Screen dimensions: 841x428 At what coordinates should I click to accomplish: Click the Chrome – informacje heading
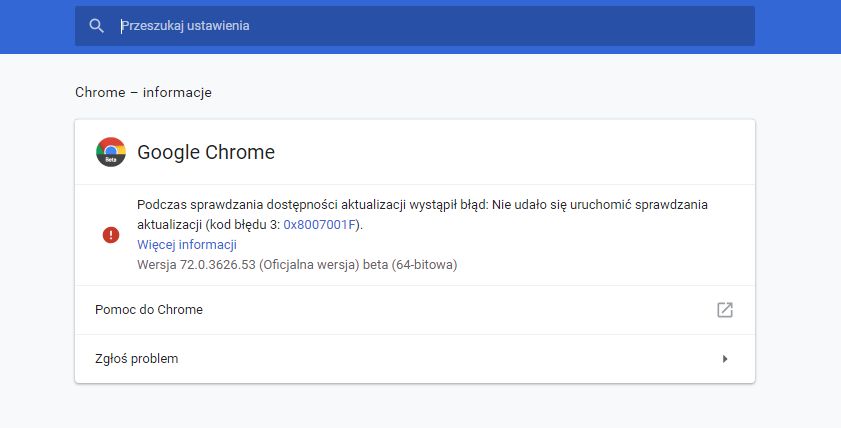pos(143,92)
